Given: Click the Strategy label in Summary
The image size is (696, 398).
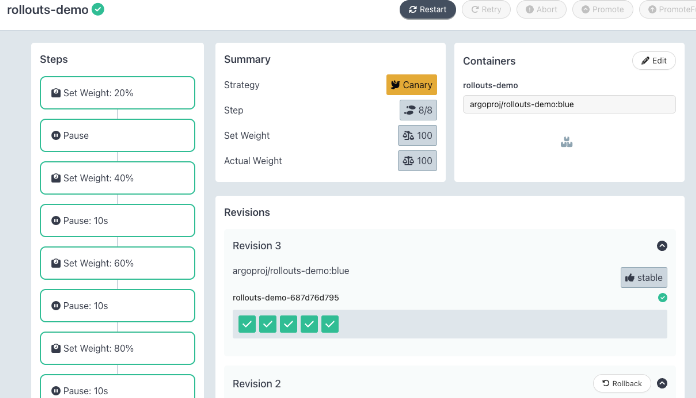Looking at the screenshot, I should [241, 85].
